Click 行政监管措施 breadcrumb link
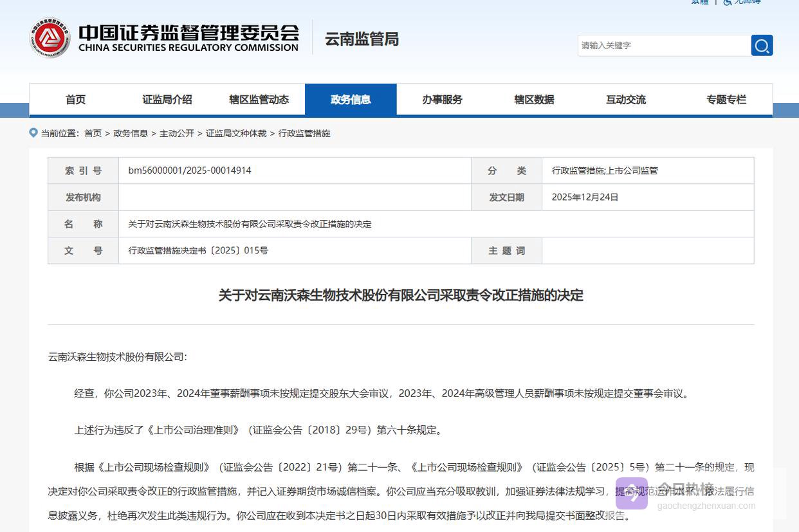Screen dimensions: 799x532 (x=304, y=133)
